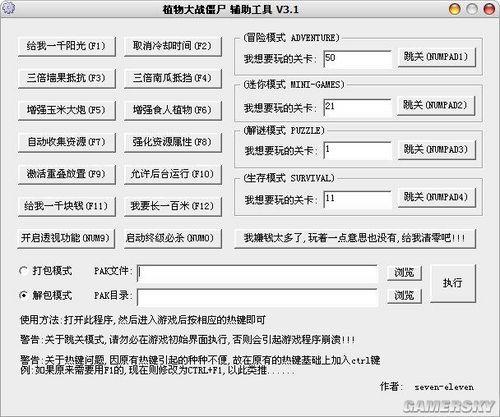Click 跳关 (NUMPAD2) for Mini-Games

point(436,105)
